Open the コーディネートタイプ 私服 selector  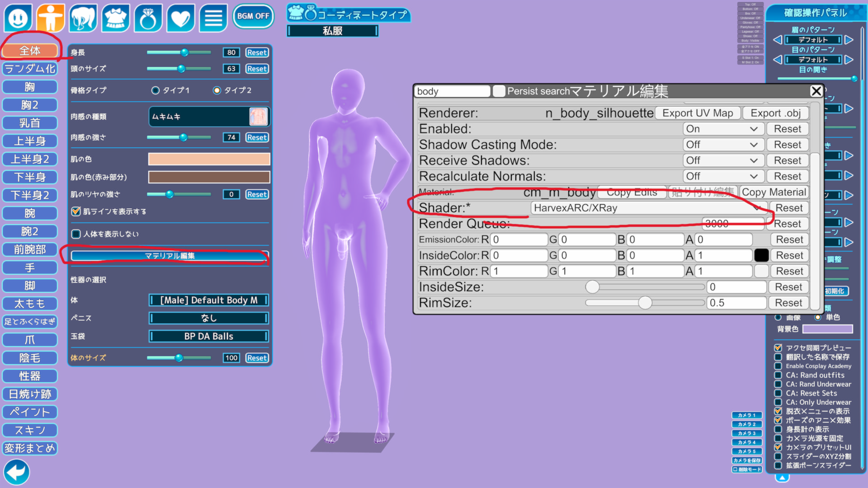[333, 31]
